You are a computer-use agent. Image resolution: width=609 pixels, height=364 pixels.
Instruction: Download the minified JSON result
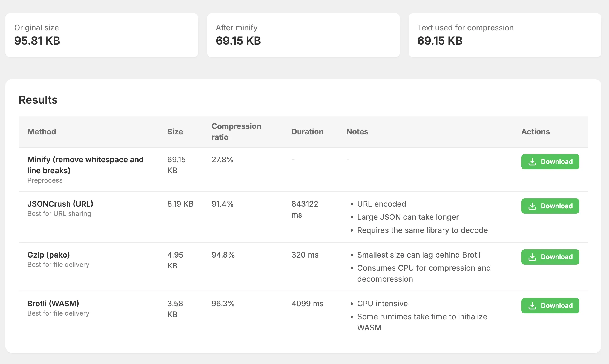pyautogui.click(x=550, y=162)
